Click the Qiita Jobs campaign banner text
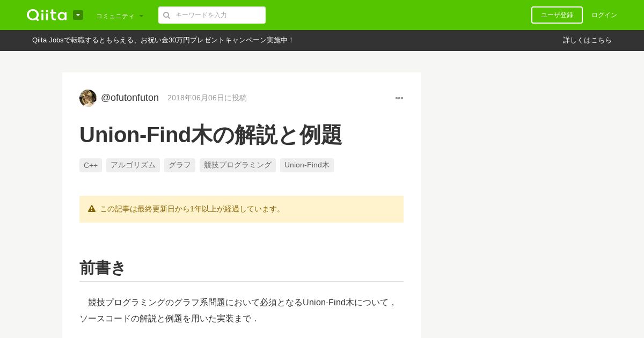 163,40
